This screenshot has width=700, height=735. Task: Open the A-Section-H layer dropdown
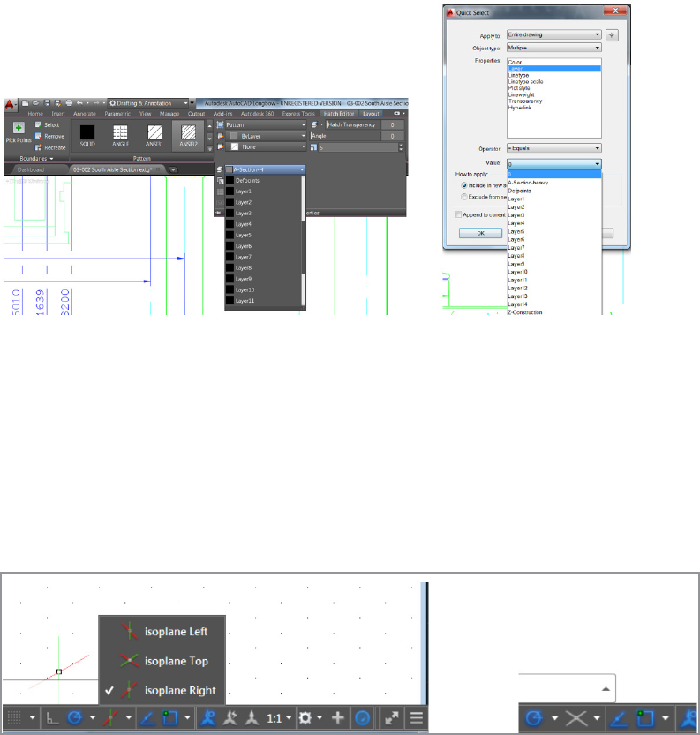tap(265, 169)
